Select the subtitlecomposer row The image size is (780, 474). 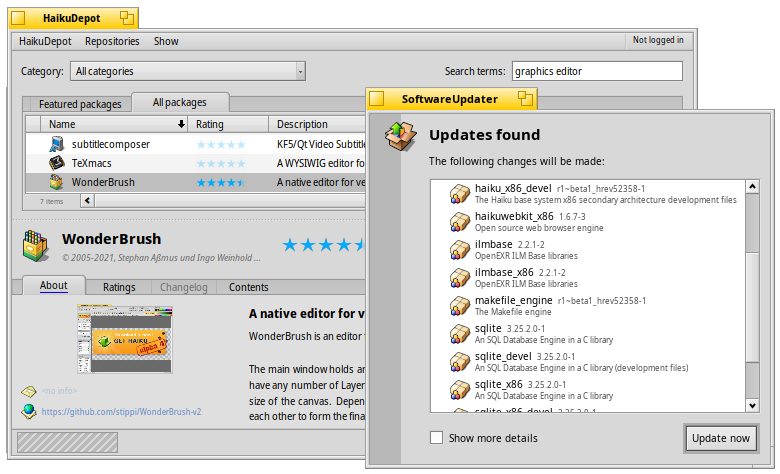[x=195, y=144]
